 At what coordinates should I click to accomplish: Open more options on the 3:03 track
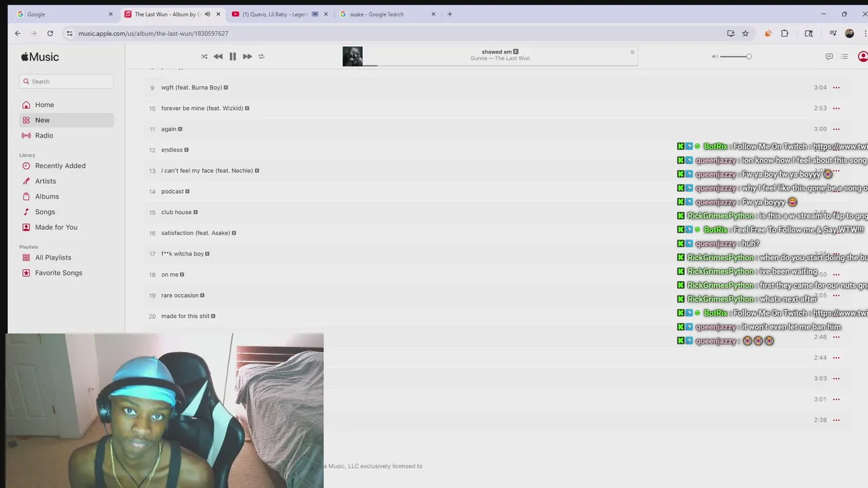(836, 378)
